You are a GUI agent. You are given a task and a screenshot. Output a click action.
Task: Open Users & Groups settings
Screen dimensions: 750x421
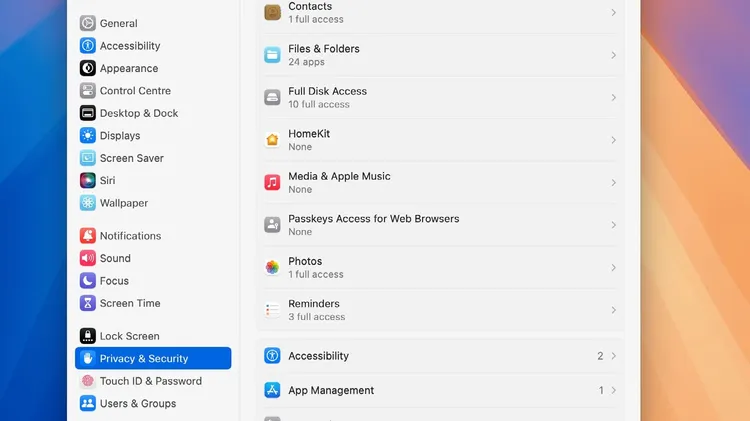(x=153, y=403)
